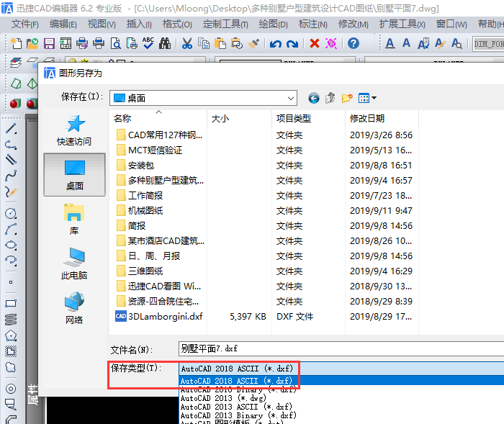
Task: Open 库 in the places sidebar
Action: [74, 220]
